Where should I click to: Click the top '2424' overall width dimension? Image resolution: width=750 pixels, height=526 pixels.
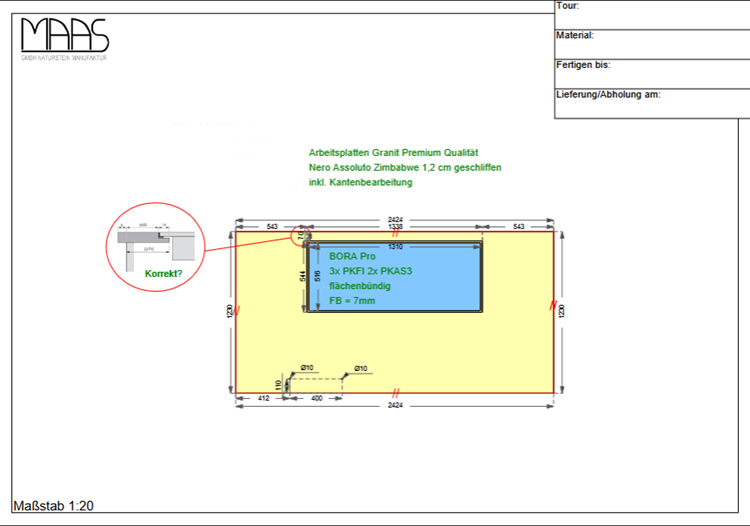tap(395, 220)
